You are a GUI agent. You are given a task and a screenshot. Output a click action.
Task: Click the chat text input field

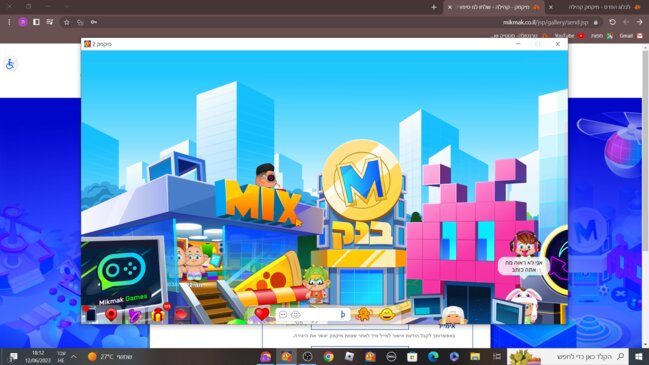[x=320, y=315]
